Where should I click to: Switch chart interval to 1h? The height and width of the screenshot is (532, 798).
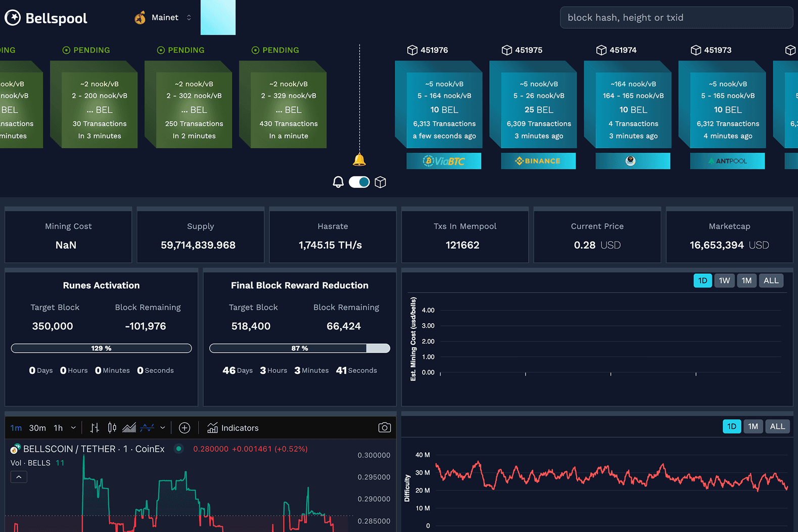coord(58,428)
